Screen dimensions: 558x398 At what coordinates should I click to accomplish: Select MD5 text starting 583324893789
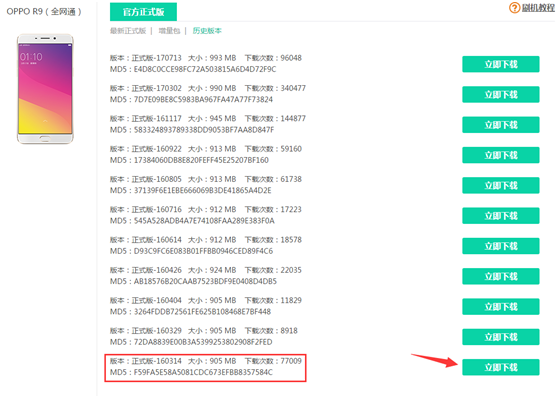pos(192,130)
